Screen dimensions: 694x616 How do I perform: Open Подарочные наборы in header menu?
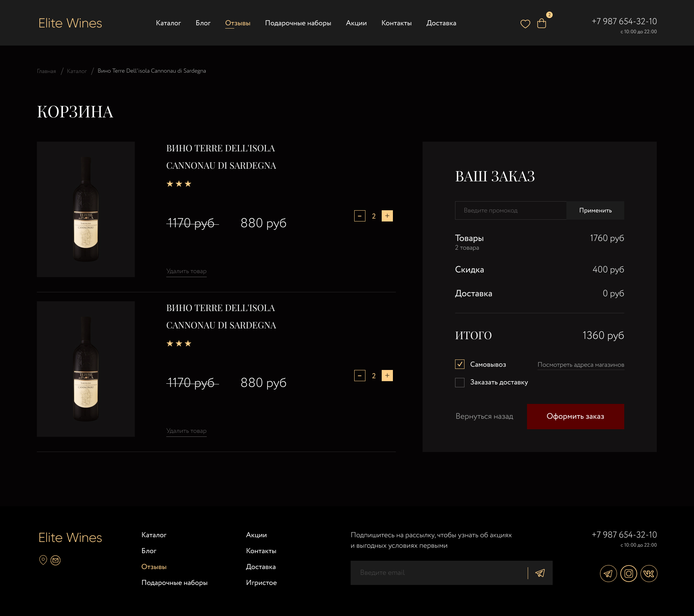(298, 23)
